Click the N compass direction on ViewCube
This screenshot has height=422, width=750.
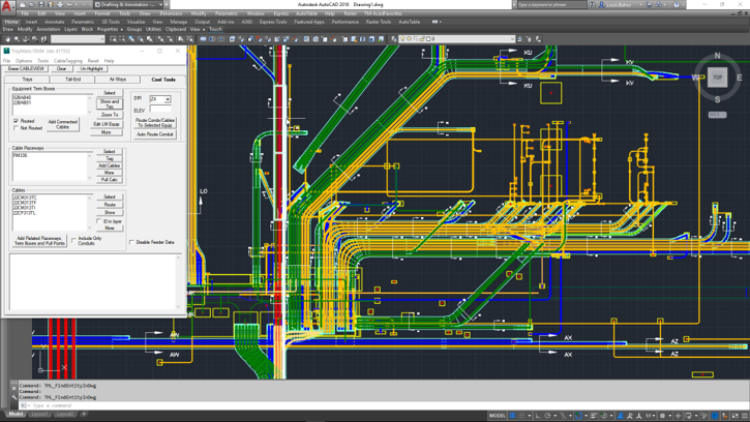(716, 56)
